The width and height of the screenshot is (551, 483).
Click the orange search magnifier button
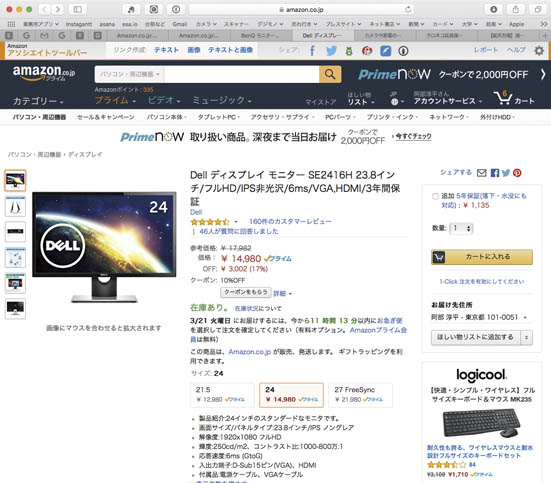pos(330,74)
